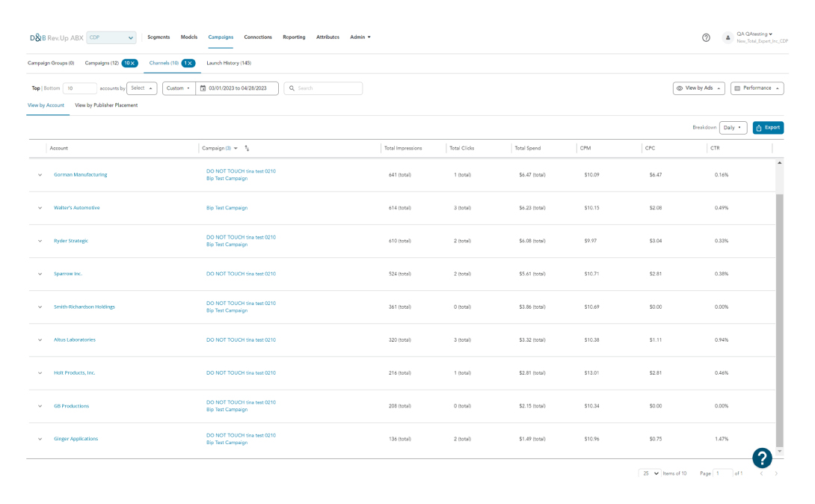Open the floating dark help bubble
This screenshot has width=815, height=504.
tap(762, 458)
